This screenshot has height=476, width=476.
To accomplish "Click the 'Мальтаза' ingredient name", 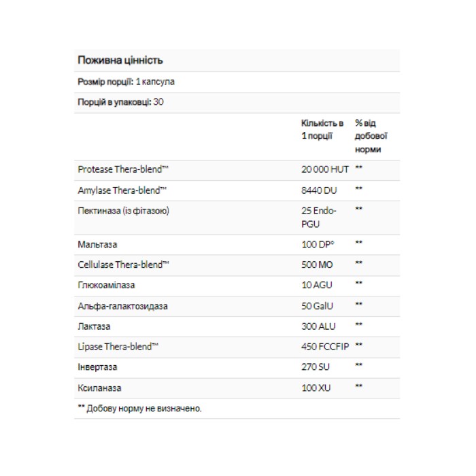I will click(x=98, y=243).
